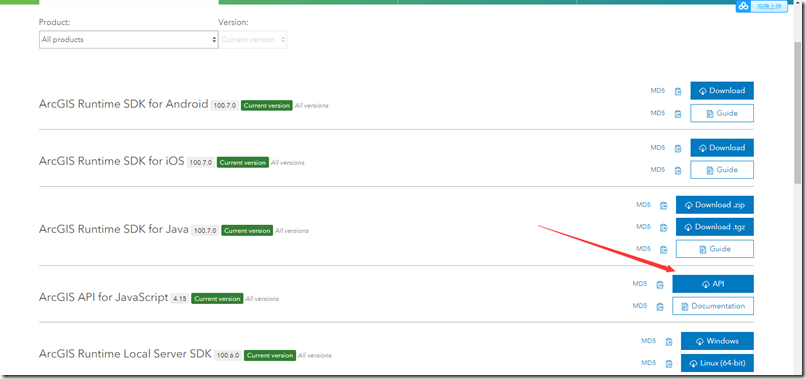This screenshot has width=806, height=379.
Task: Copy MD5 icon beside Java Guide
Action: click(664, 249)
